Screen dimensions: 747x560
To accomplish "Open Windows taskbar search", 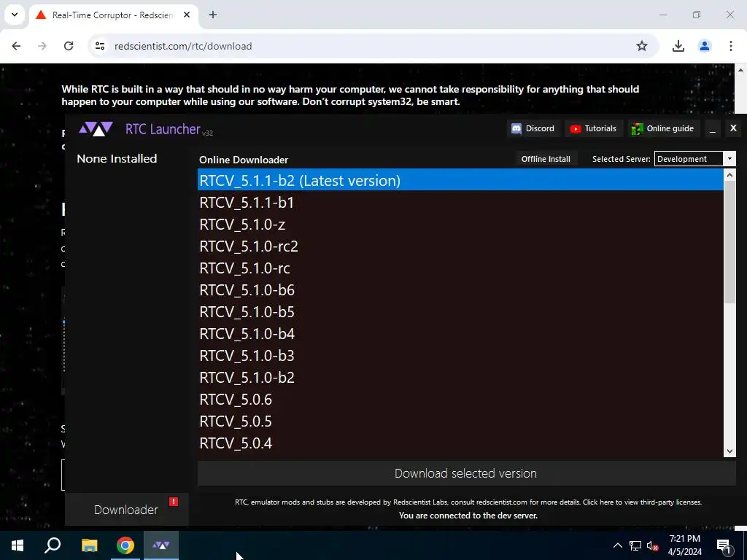I will 53,545.
